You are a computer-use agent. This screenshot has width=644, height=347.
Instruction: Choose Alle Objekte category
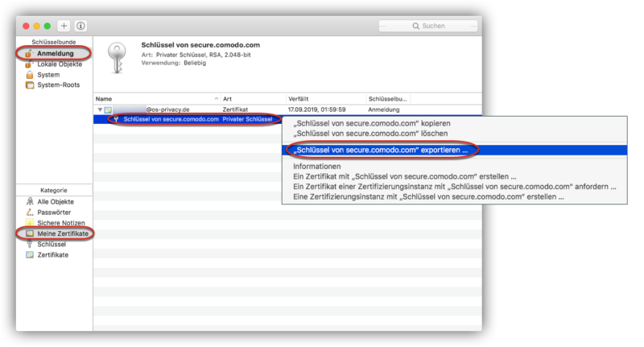pyautogui.click(x=54, y=201)
